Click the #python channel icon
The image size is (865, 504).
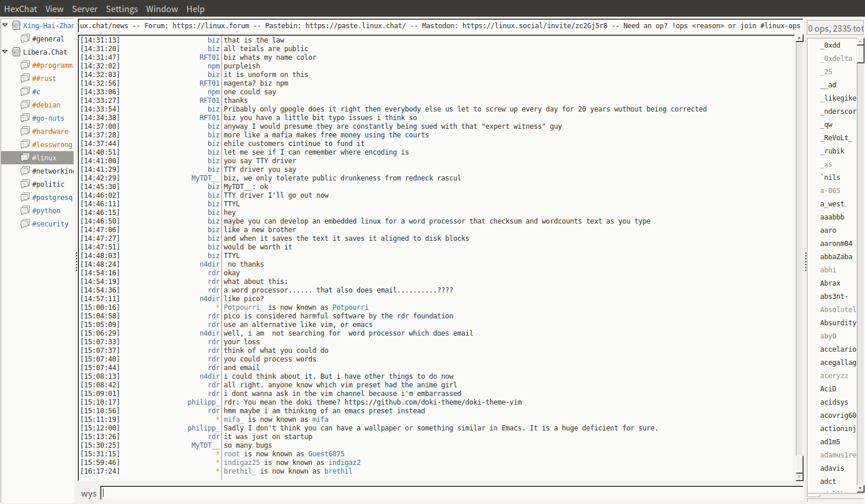pos(25,210)
